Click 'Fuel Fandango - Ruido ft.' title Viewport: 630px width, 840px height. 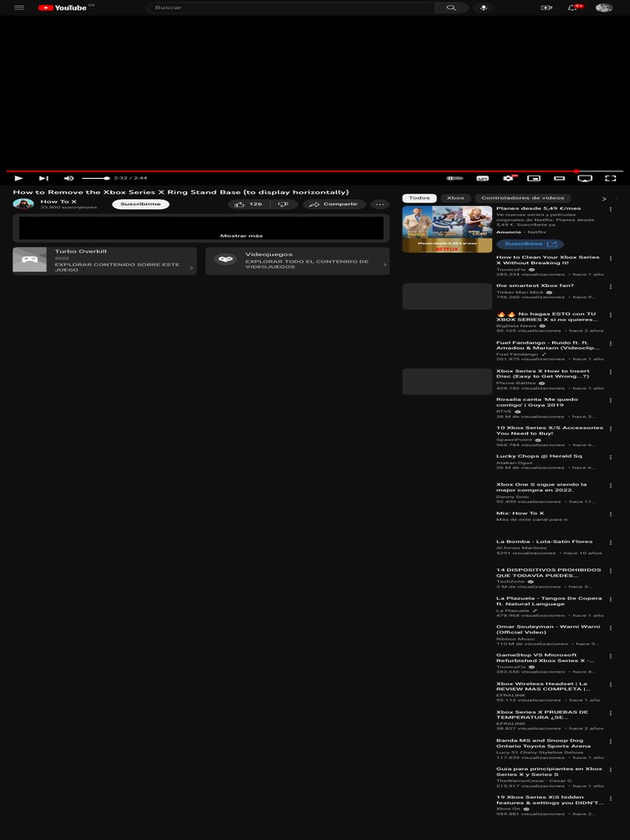(547, 345)
